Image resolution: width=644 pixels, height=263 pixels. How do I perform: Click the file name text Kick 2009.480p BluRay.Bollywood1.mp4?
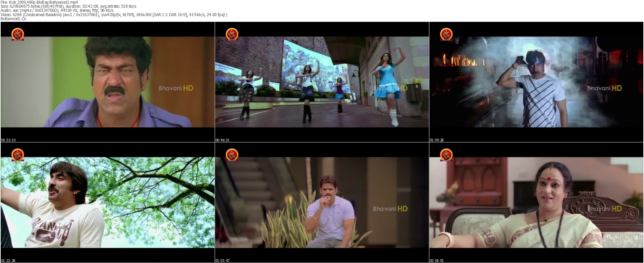click(43, 2)
